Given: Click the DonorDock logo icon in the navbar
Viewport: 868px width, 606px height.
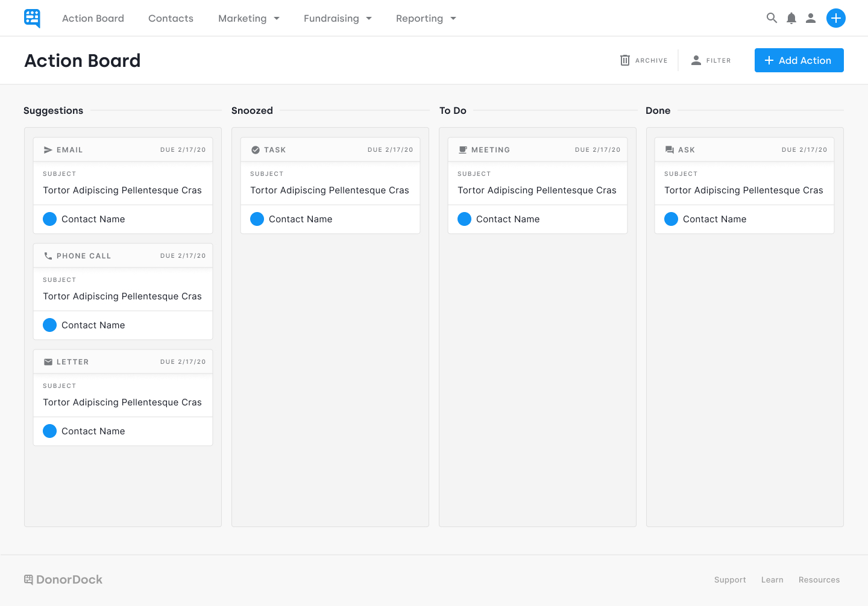Looking at the screenshot, I should click(x=32, y=18).
